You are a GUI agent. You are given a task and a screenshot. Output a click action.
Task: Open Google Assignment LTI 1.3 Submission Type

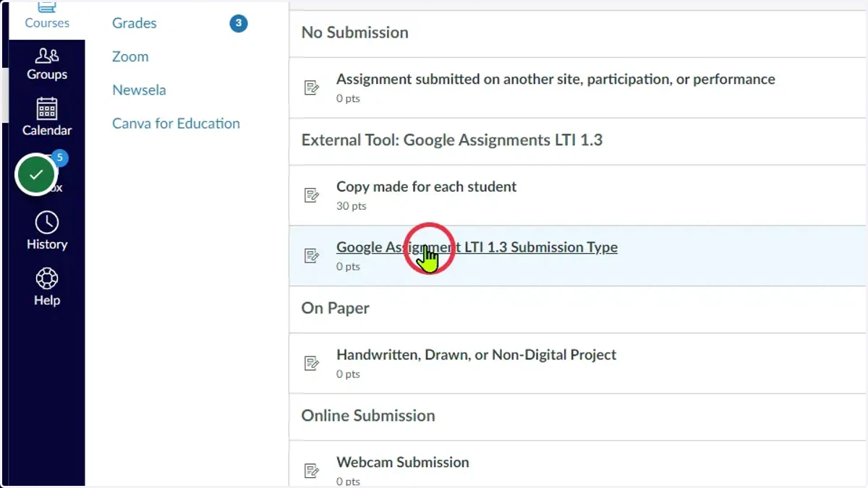coord(477,247)
